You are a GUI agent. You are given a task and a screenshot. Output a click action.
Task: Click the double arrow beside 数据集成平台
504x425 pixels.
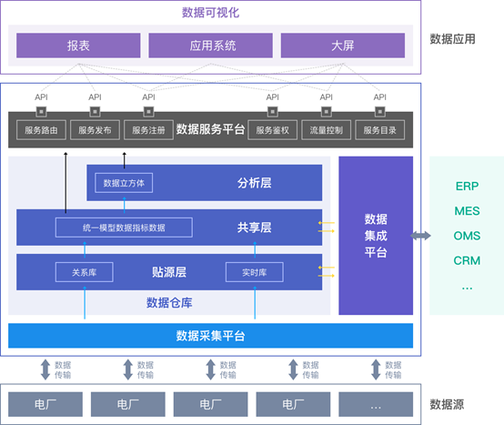click(x=420, y=236)
